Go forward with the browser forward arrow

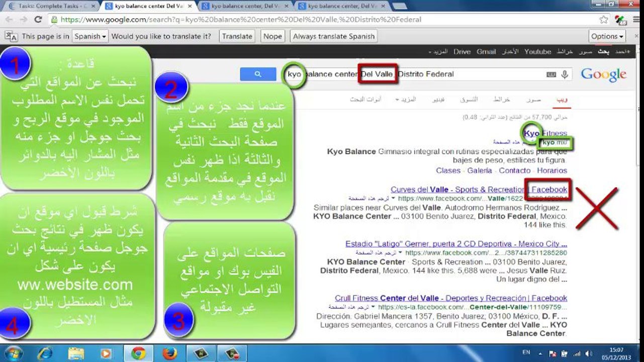pyautogui.click(x=23, y=20)
